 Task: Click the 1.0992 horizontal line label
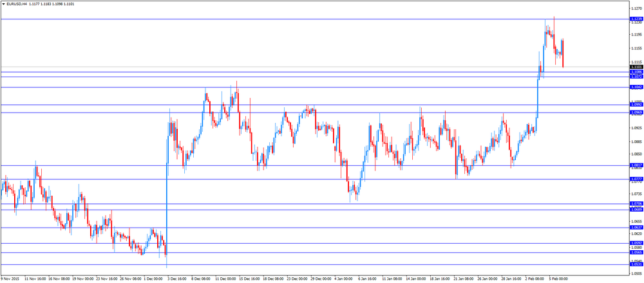636,105
